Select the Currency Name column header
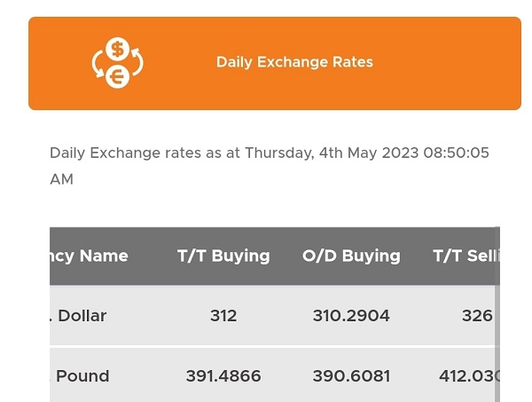This screenshot has width=532, height=402. click(x=89, y=256)
